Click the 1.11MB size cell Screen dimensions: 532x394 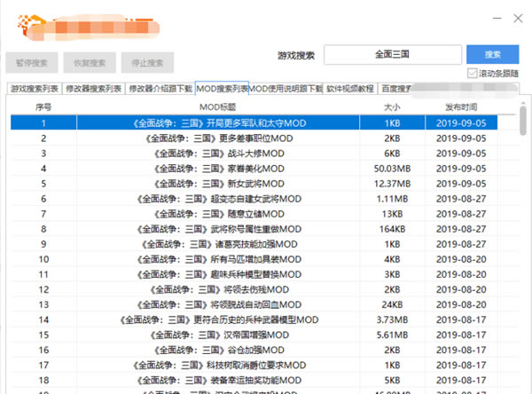click(392, 199)
